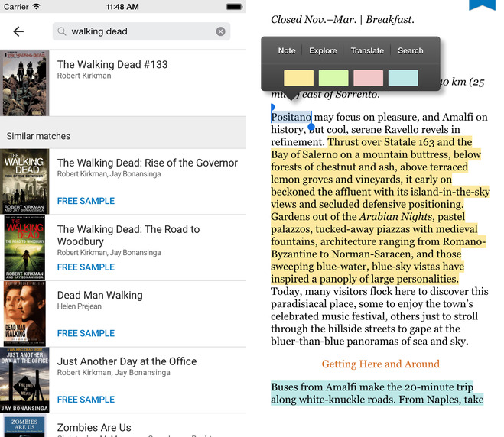Open 'The Walking Dead: The Road to Woodbury' title
504x437 pixels.
point(128,235)
